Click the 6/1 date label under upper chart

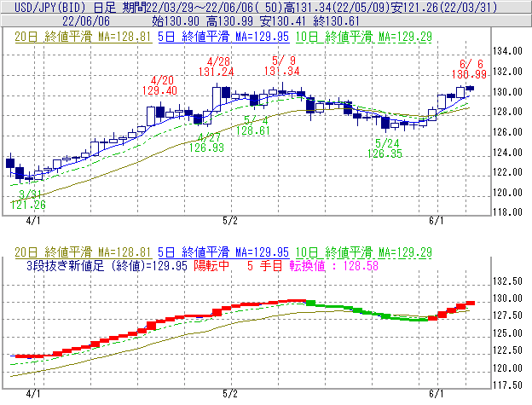[x=437, y=221]
